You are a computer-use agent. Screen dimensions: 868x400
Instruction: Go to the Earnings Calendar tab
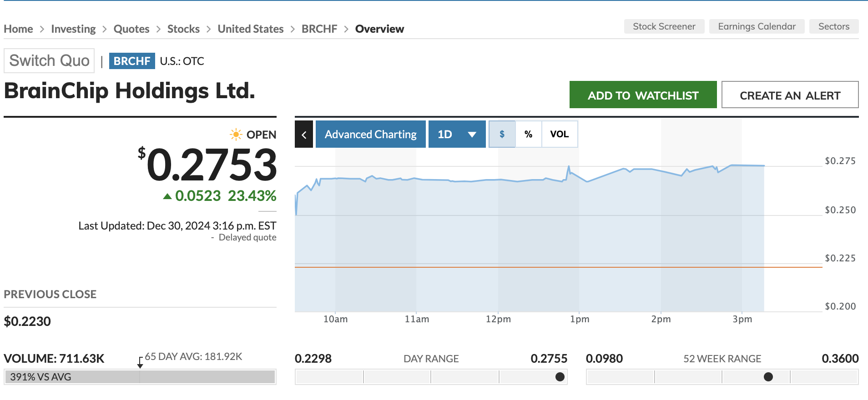(757, 26)
